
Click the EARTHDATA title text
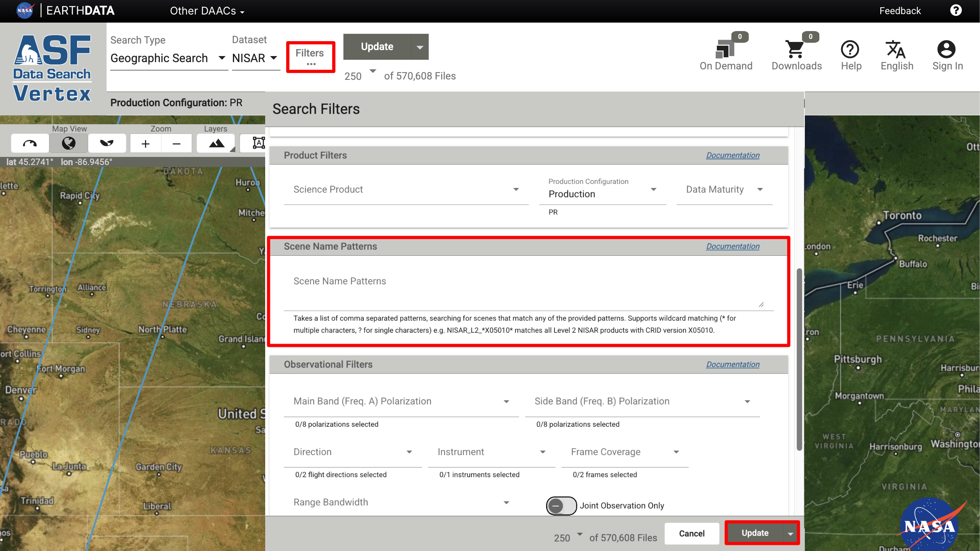tap(80, 10)
